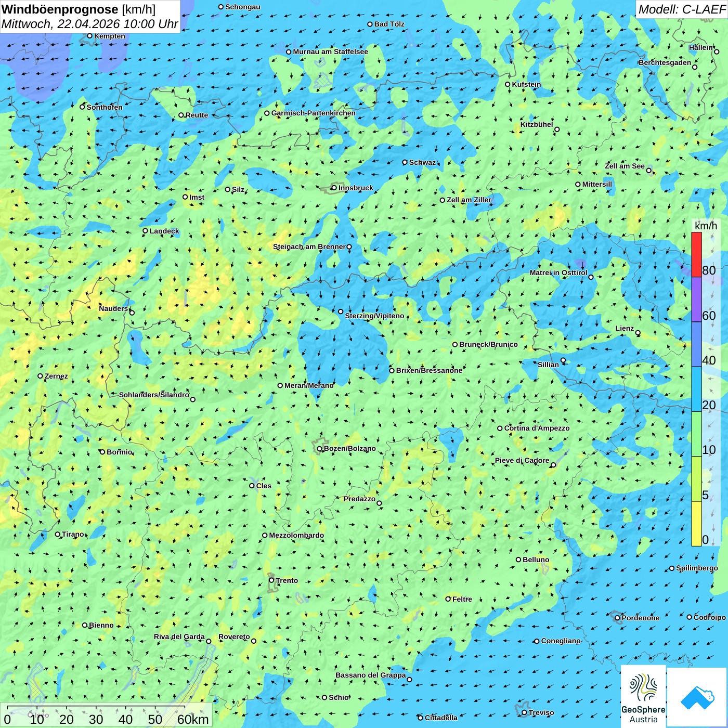Select the Bruneck/Brunico label
Viewport: 728px width, 728px height.
488,344
